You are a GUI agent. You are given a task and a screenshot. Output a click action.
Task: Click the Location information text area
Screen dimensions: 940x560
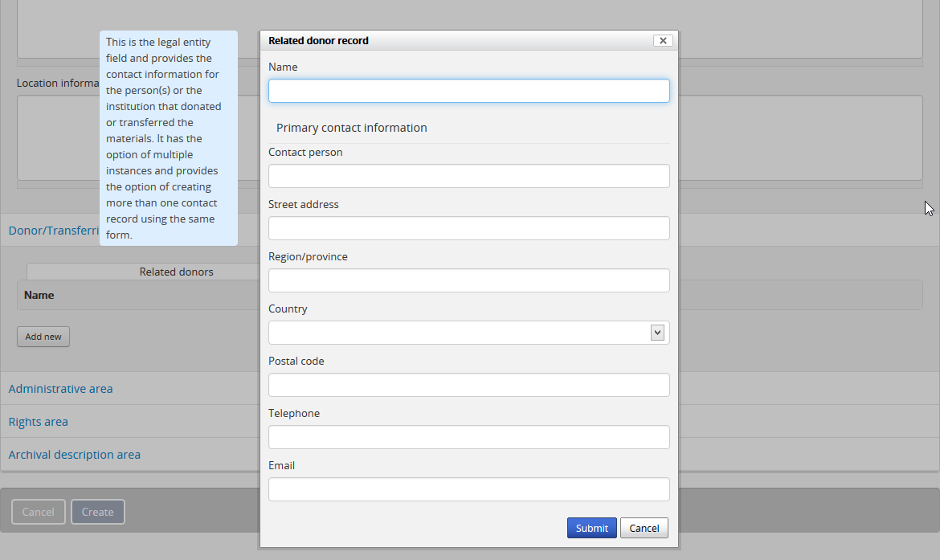pyautogui.click(x=803, y=138)
